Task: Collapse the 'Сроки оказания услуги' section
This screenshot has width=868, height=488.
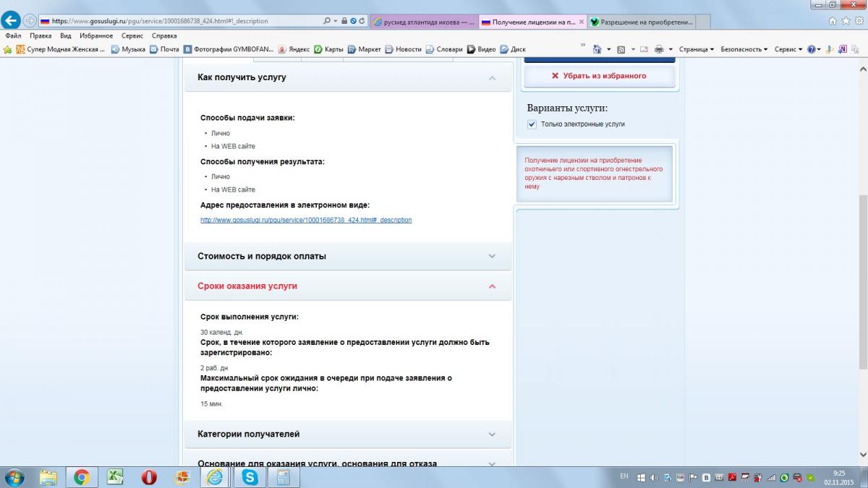Action: (x=492, y=286)
